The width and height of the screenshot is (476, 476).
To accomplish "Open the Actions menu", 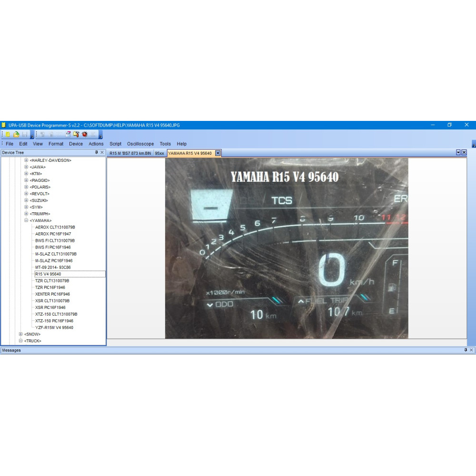I will pos(96,144).
